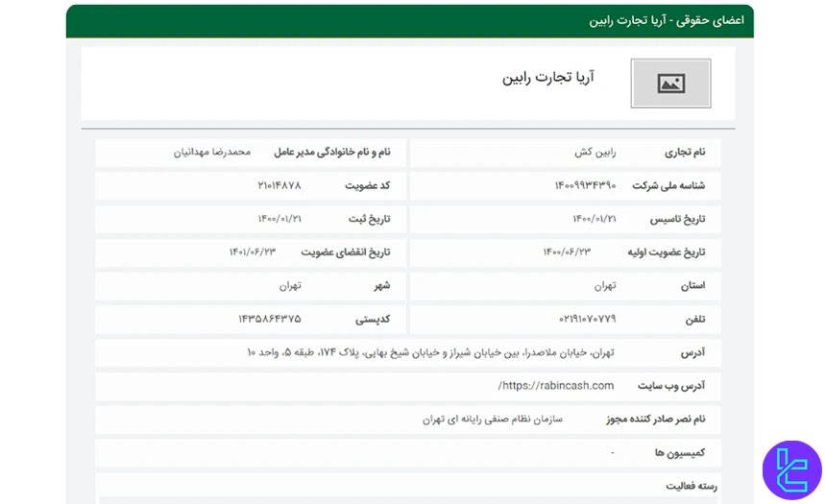
Task: Open the https://rabincash.com website link
Action: (x=556, y=386)
